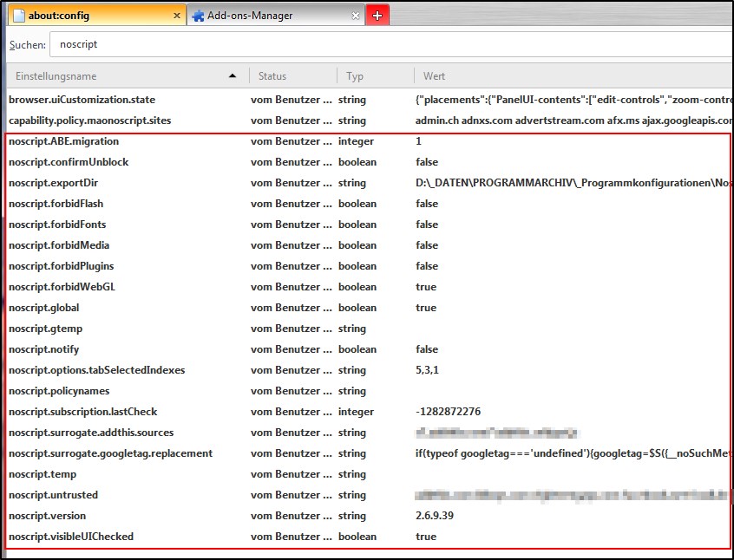Sort by Einstellungsname column header

(x=128, y=75)
